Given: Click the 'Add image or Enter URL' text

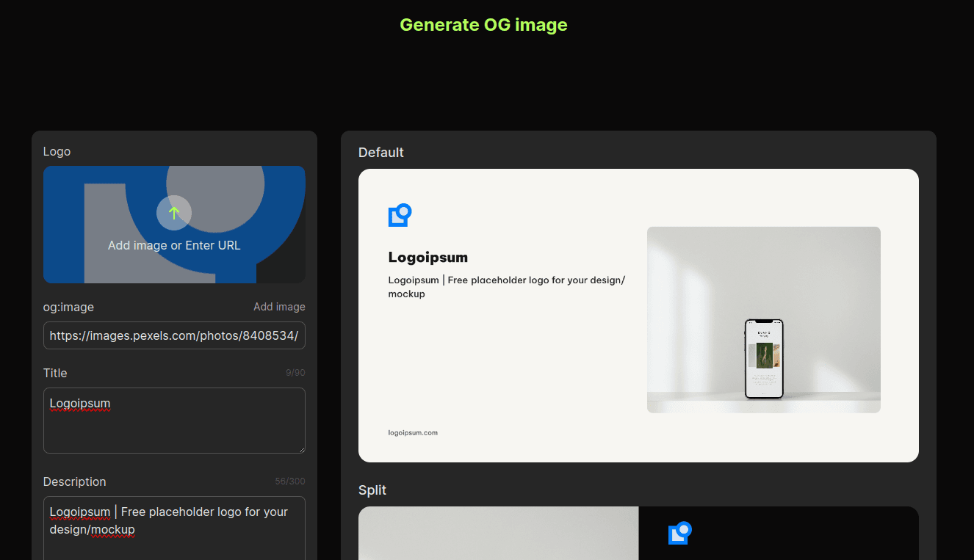Looking at the screenshot, I should point(174,245).
